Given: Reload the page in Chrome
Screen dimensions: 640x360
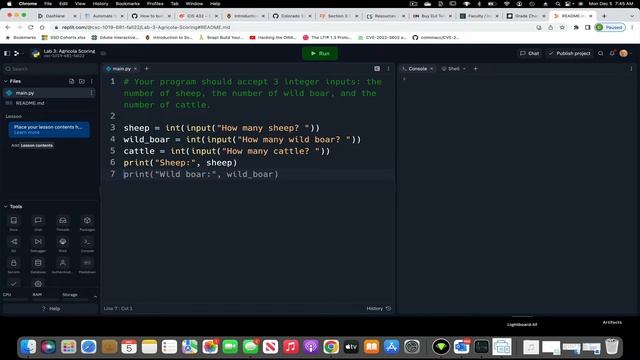Looking at the screenshot, I should click(31, 27).
